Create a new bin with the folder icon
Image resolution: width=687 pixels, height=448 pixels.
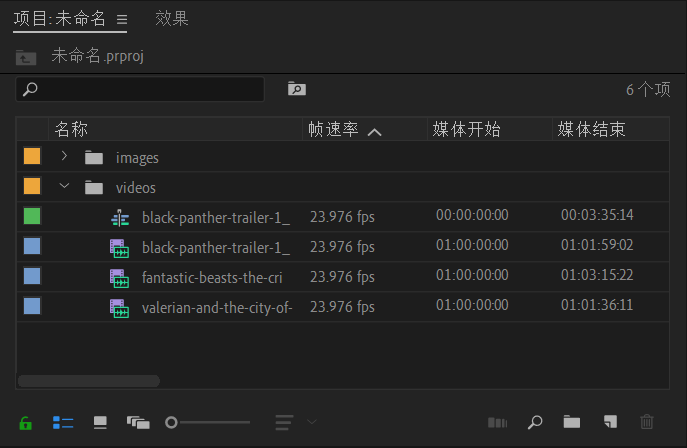tap(572, 423)
